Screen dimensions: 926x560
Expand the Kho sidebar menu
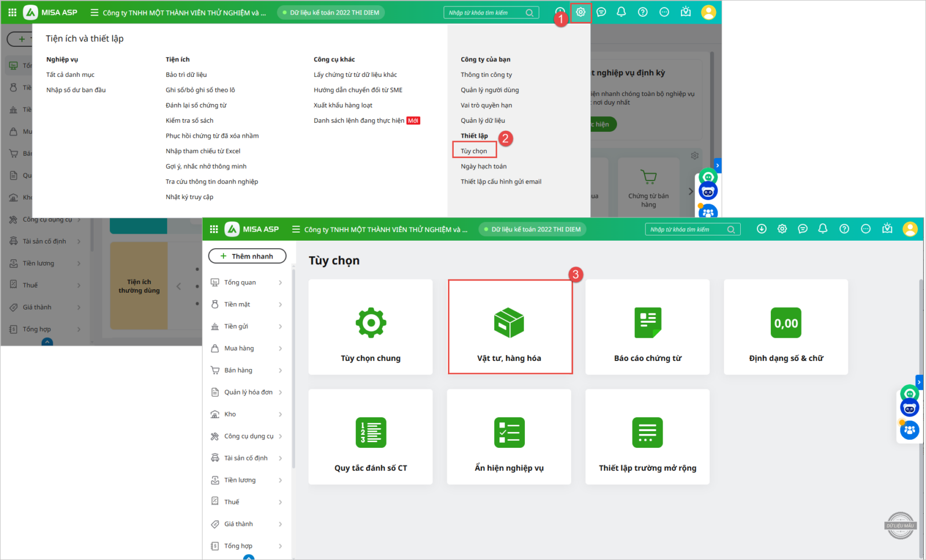[247, 414]
